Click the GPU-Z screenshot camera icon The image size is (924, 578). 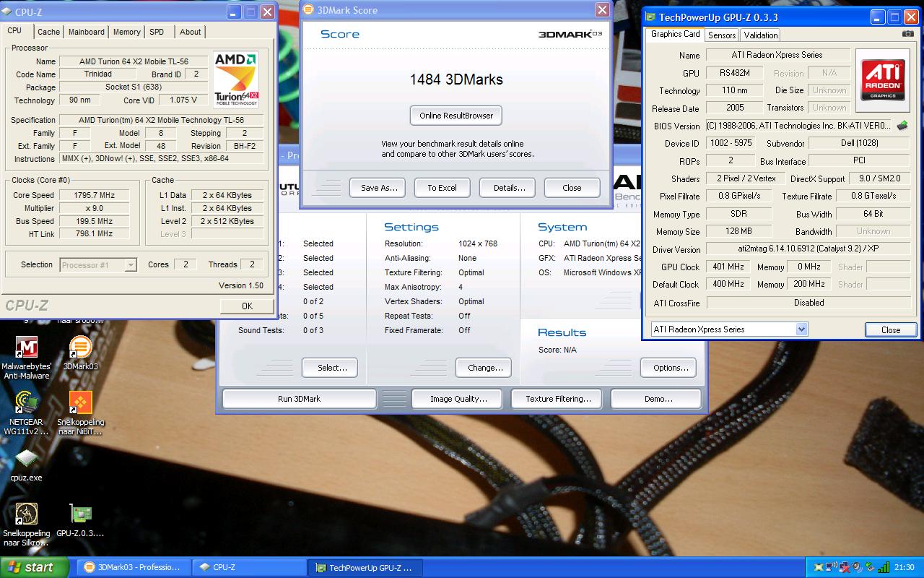[907, 34]
